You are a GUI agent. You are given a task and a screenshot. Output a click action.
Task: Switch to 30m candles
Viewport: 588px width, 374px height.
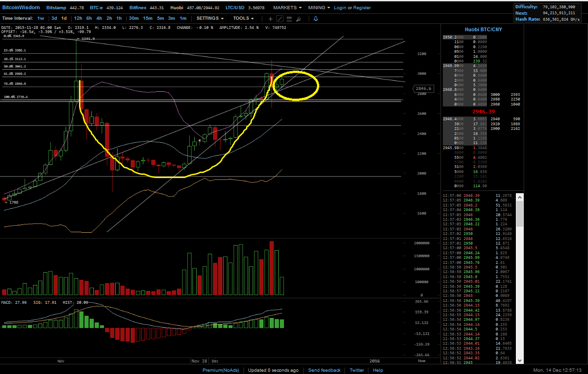[x=134, y=18]
